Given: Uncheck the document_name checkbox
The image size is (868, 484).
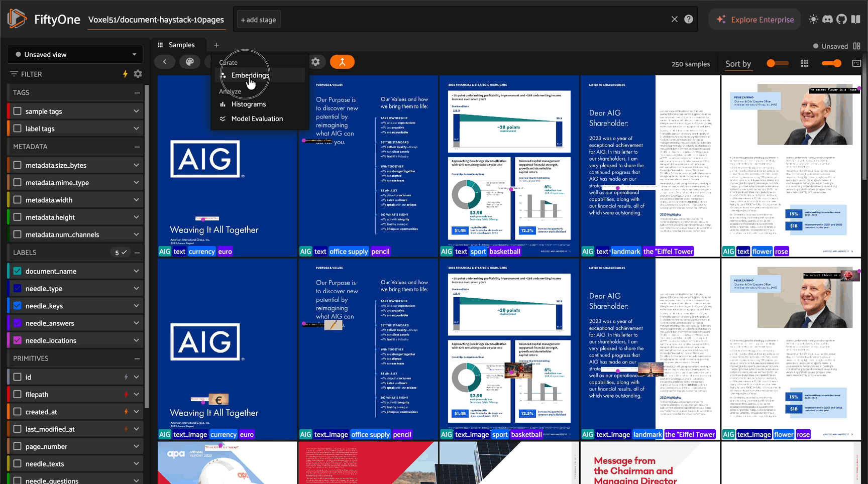Looking at the screenshot, I should [x=18, y=271].
